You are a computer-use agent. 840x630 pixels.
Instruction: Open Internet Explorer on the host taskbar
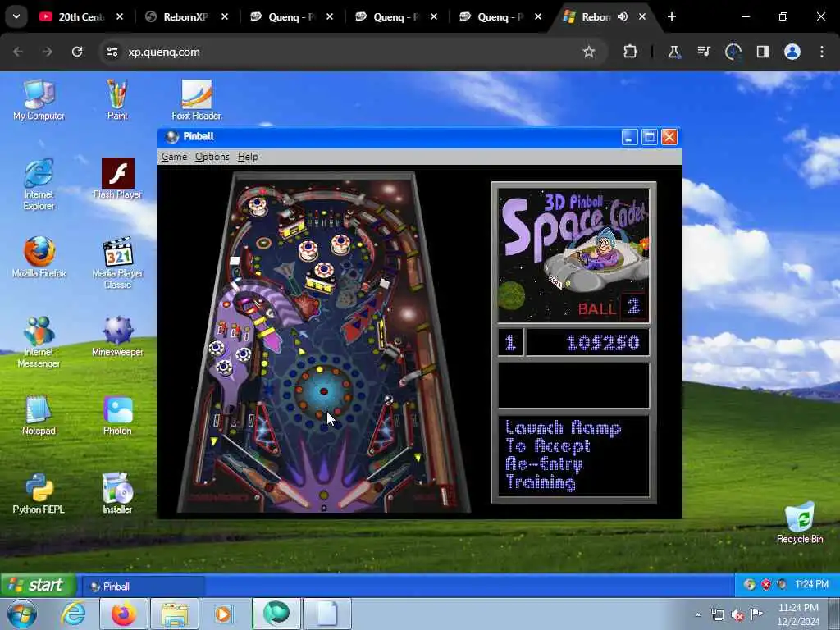73,614
